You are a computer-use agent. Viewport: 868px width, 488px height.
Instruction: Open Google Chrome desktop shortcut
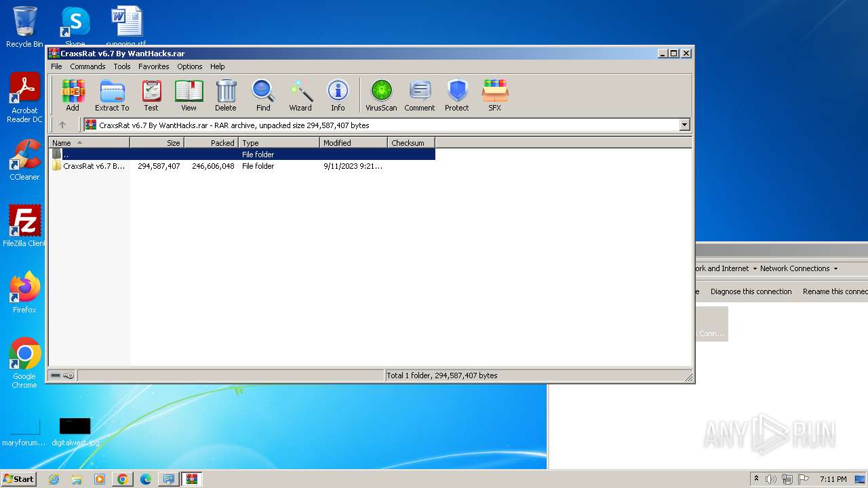[24, 363]
